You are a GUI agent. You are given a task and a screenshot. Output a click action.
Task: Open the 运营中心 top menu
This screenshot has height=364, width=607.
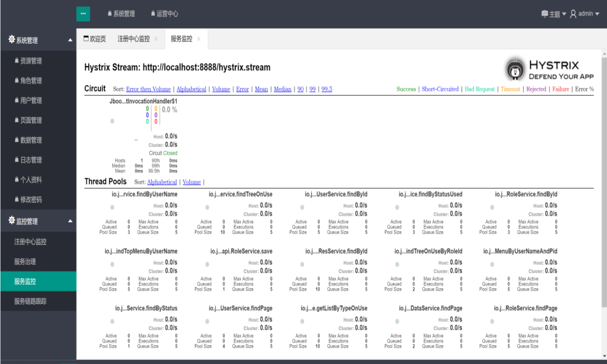tap(163, 13)
